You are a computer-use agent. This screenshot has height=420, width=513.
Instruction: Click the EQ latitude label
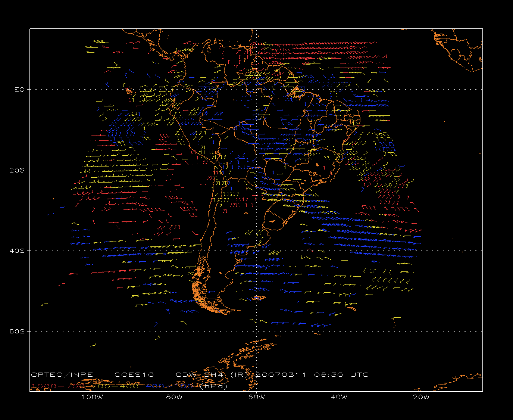click(19, 90)
